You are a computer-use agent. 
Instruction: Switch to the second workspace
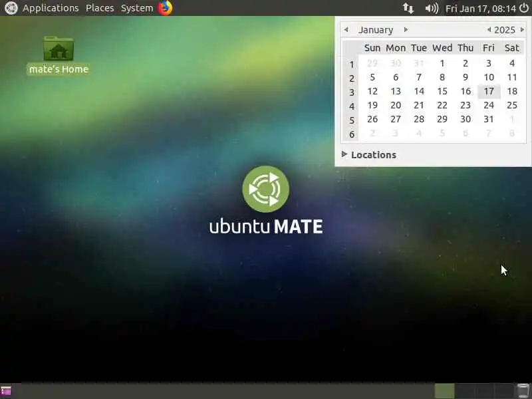pos(464,391)
